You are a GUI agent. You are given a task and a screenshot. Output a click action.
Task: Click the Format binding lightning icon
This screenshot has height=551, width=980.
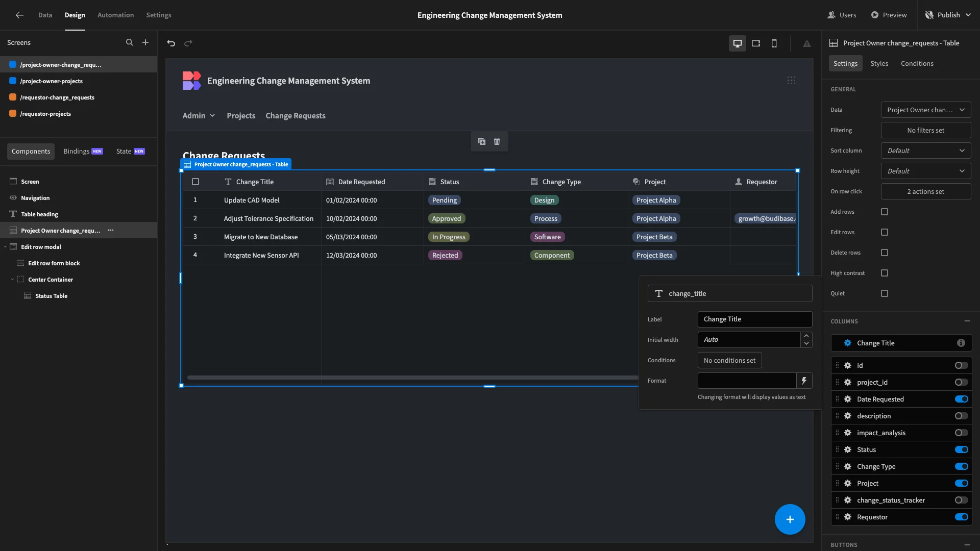click(x=804, y=381)
